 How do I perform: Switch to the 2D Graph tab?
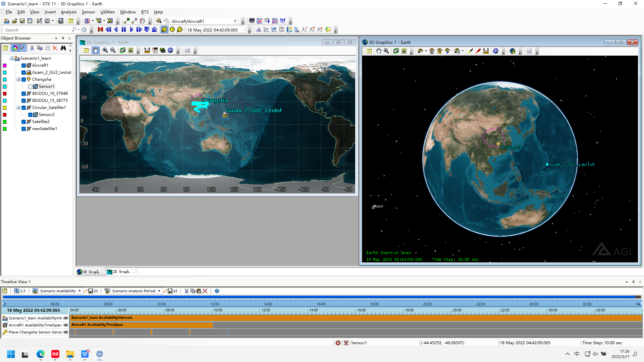[121, 271]
